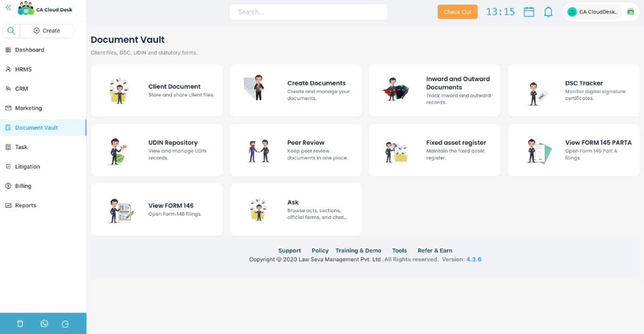Click the trash bin icon in bottom bar
Screen dimensions: 644x334
point(20,324)
